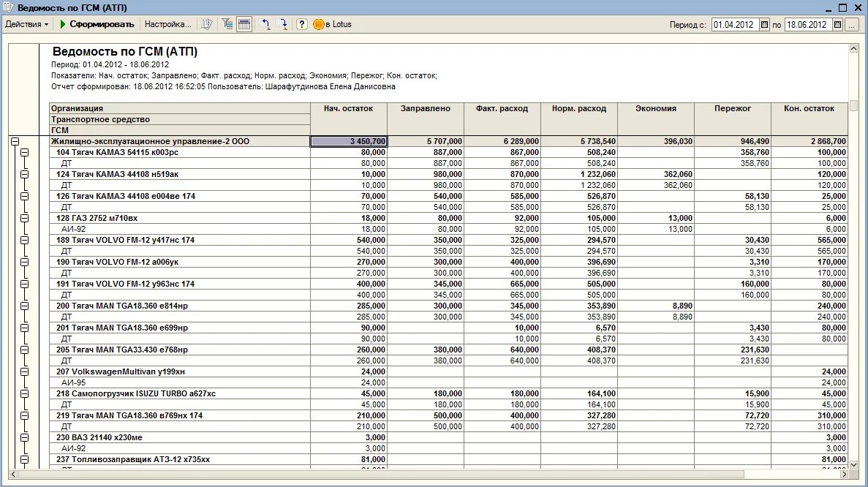Click the save settings arrow icon
The width and height of the screenshot is (868, 487).
click(x=282, y=24)
